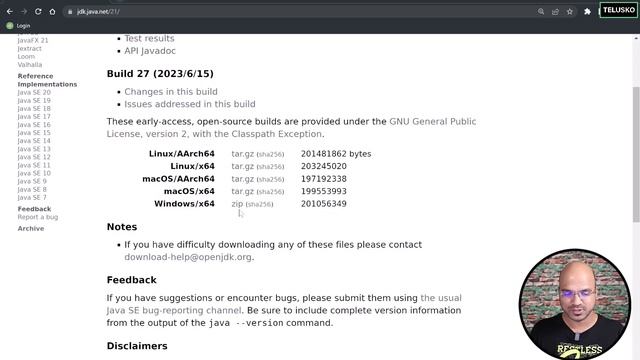Open the extensions puzzle icon
This screenshot has height=360, width=640.
587,11
